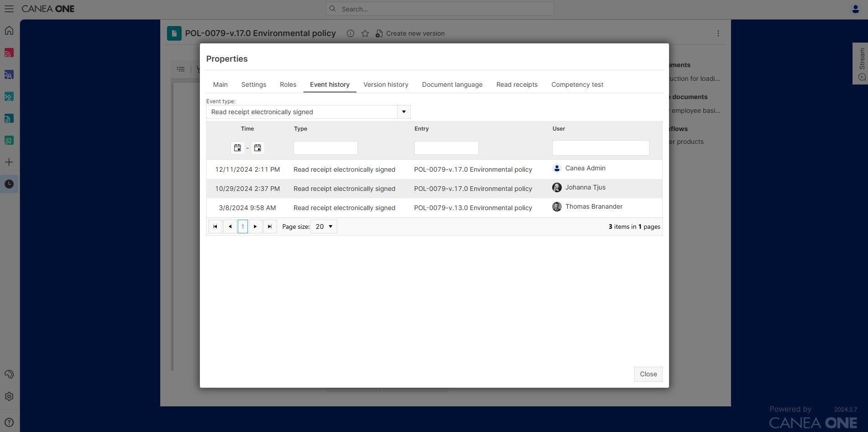Switch to the Settings tab

pyautogui.click(x=254, y=84)
